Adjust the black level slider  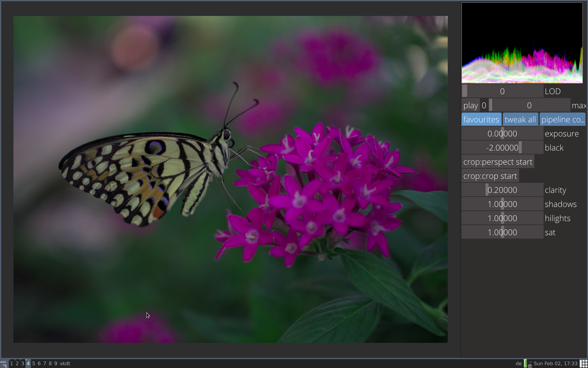[x=502, y=148]
